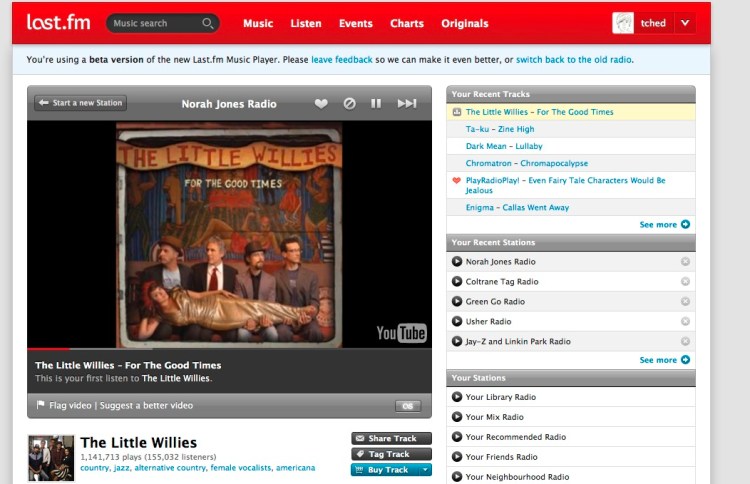Click the Tag Track button
The height and width of the screenshot is (484, 750).
[391, 454]
